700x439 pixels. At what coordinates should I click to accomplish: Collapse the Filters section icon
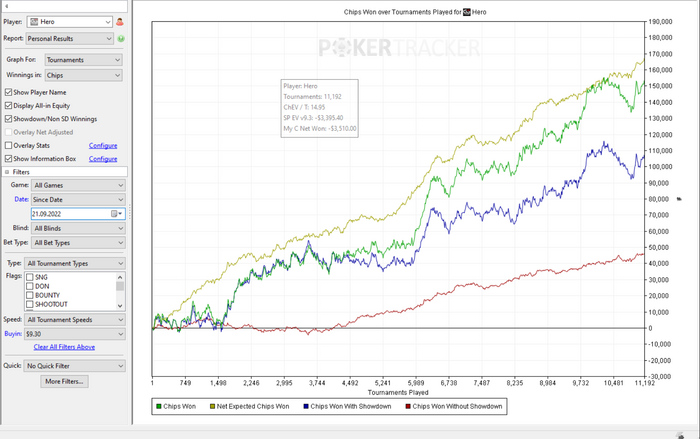click(x=7, y=172)
